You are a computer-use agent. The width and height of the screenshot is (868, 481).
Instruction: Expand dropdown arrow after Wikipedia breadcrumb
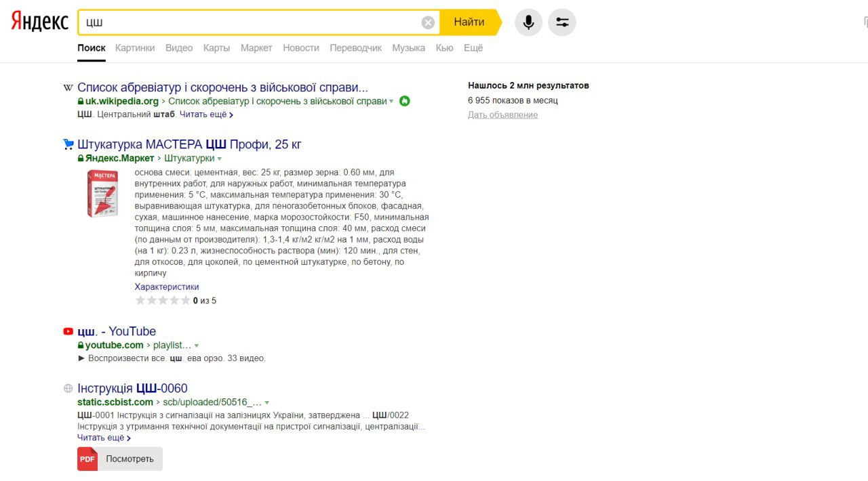pos(391,102)
